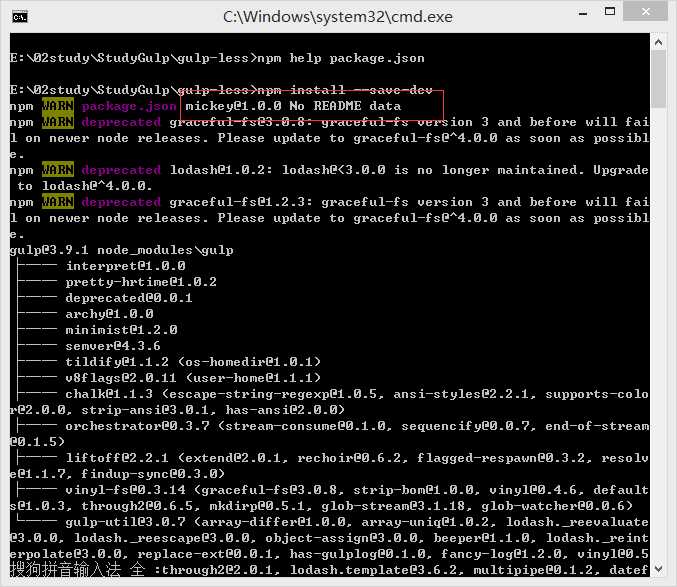677x587 pixels.
Task: Click 'lodash.template@3.6.2' on last line
Action: (373, 570)
